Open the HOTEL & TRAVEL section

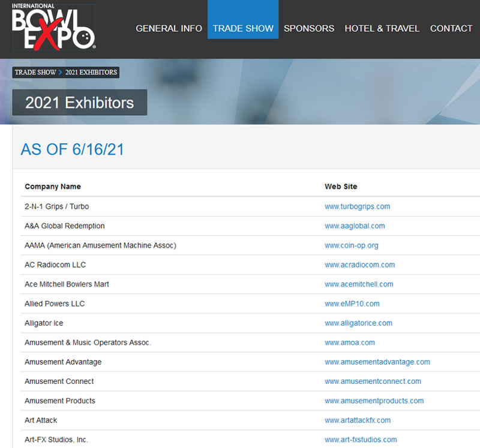click(382, 28)
